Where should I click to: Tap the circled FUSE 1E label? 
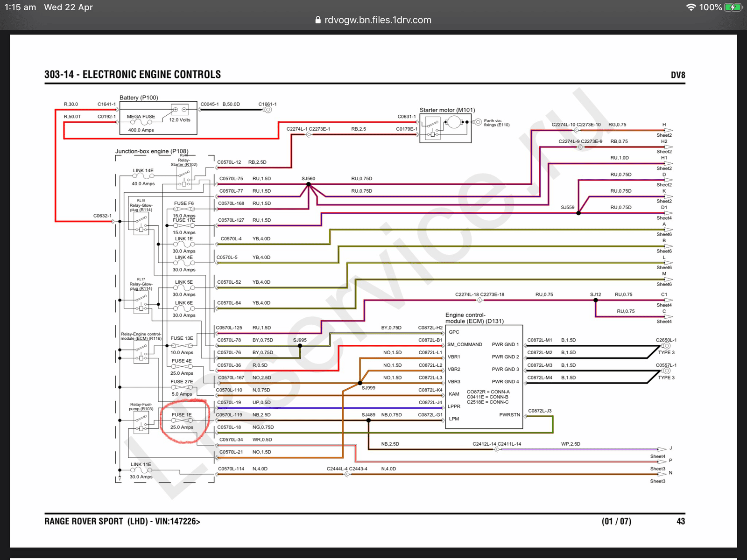pos(182,415)
